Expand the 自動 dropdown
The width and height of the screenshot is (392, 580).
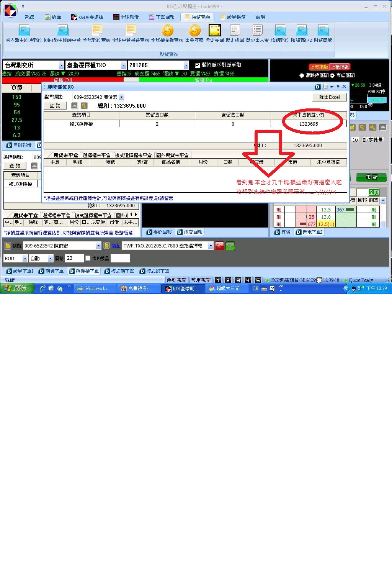(51, 258)
